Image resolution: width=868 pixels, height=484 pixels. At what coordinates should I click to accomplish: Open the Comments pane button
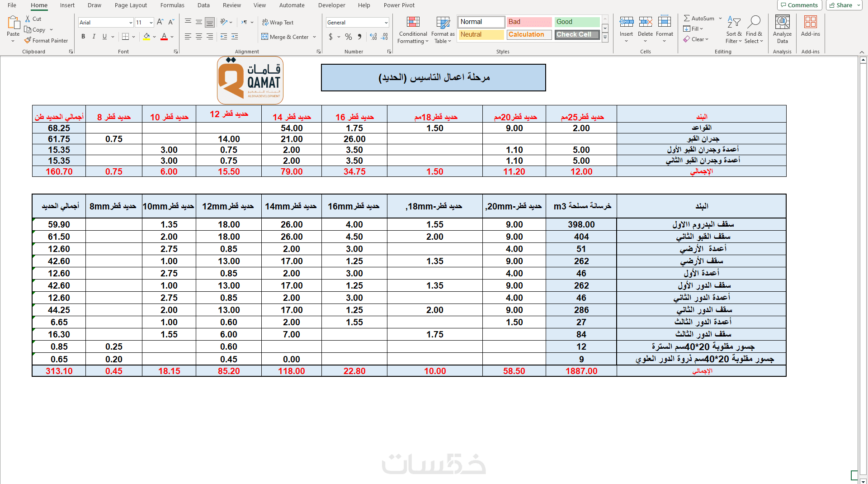click(799, 5)
